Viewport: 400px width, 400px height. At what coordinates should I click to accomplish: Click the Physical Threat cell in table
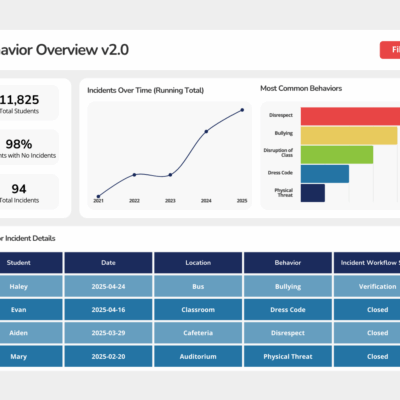click(288, 356)
